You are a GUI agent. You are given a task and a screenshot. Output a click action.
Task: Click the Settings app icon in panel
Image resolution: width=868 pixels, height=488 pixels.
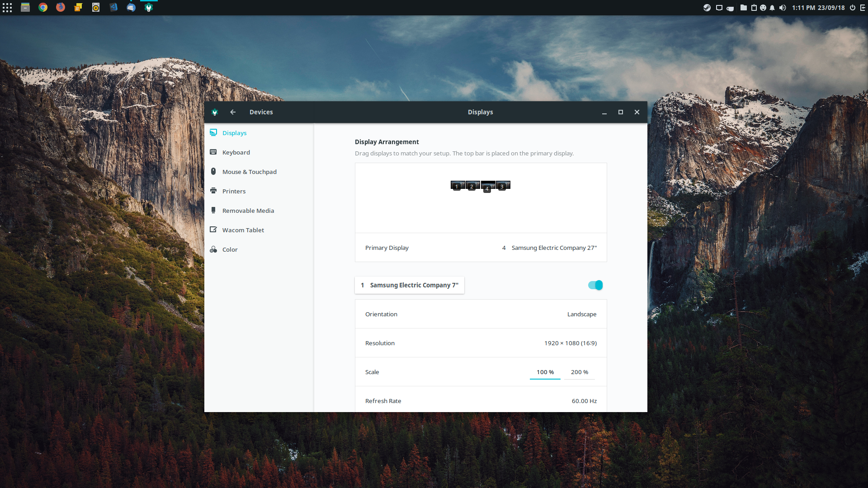(149, 7)
